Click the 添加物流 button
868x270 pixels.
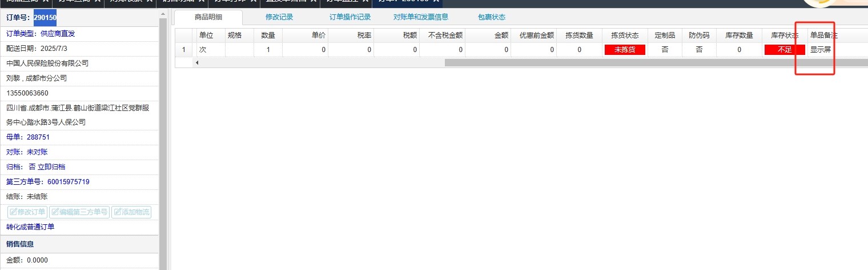131,212
